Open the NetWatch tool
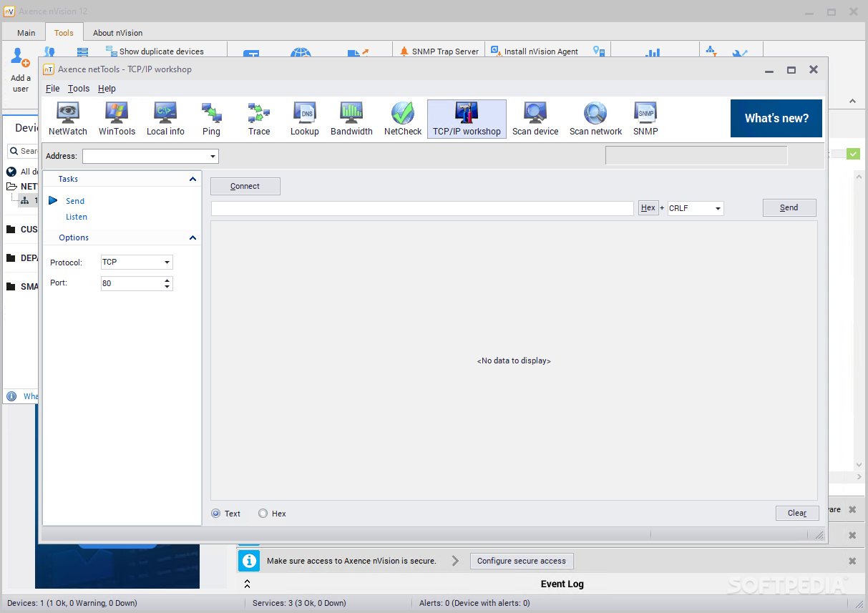Screen dimensions: 868x613 tap(68, 119)
